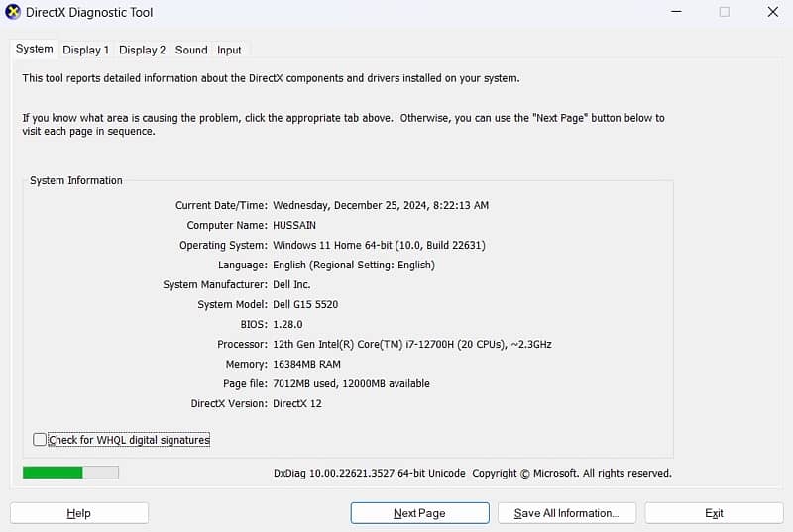The height and width of the screenshot is (532, 793).
Task: Open the Display 2 tab
Action: coord(142,50)
